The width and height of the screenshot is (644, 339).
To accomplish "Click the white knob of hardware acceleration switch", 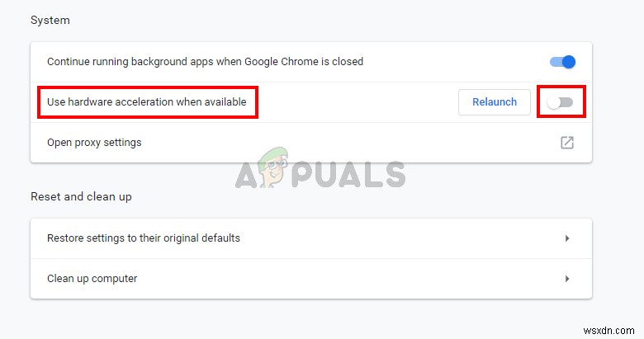I will (554, 102).
